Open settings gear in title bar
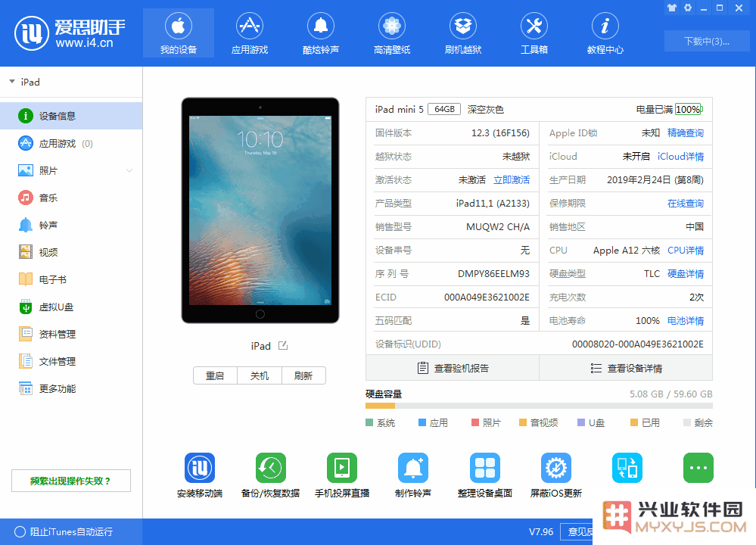Screen dimensions: 756x545 [688, 8]
